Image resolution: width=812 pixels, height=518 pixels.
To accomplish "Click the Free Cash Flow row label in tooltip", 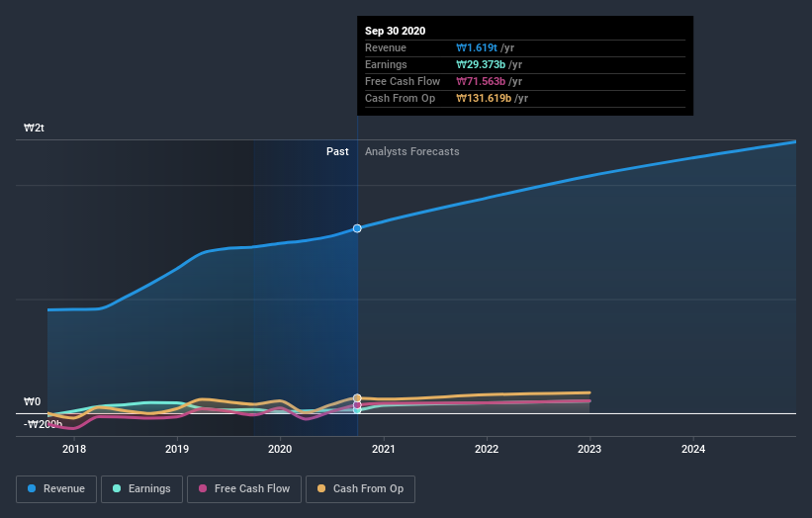I will pyautogui.click(x=403, y=81).
